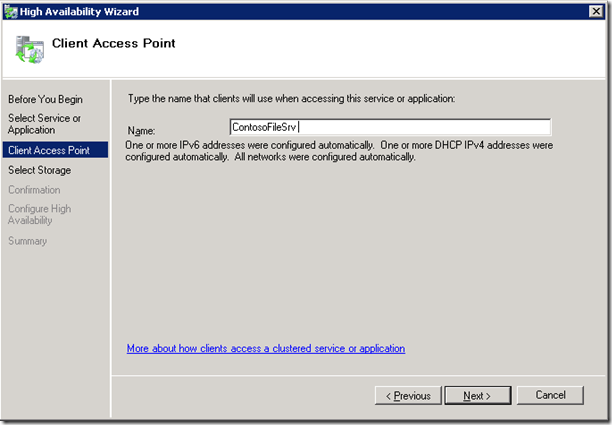Click the instruction text about client name
612x425 pixels.
(292, 99)
